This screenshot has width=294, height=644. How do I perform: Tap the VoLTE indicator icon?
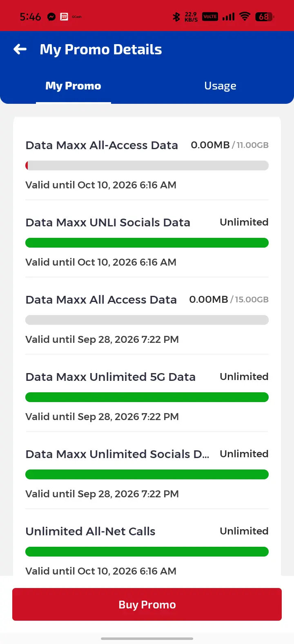pos(210,17)
